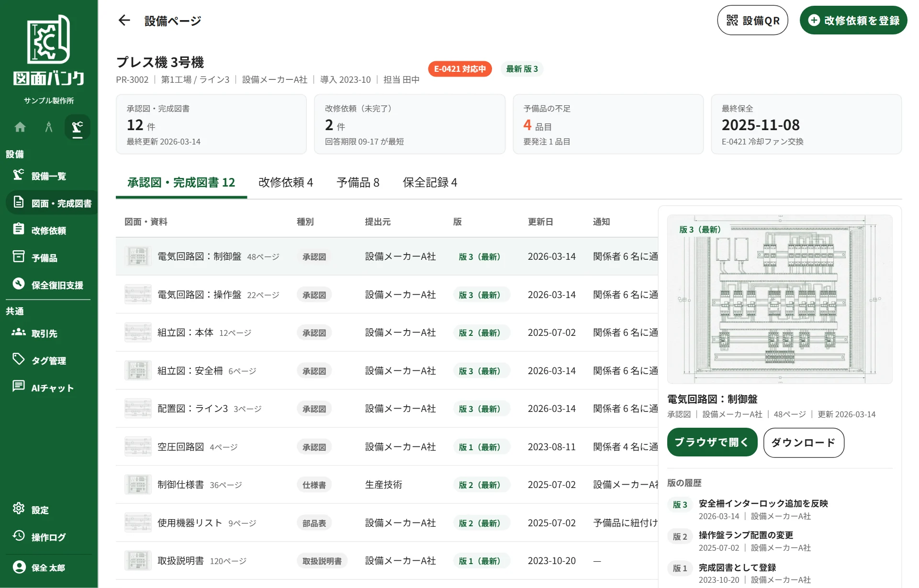Click thumbnail of 制御仕様書 row
The width and height of the screenshot is (919, 588).
pos(138,485)
